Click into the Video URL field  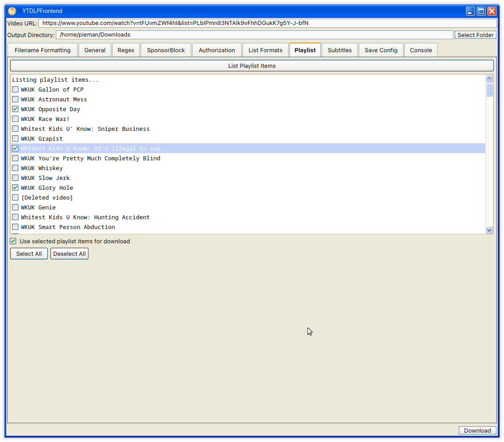268,23
